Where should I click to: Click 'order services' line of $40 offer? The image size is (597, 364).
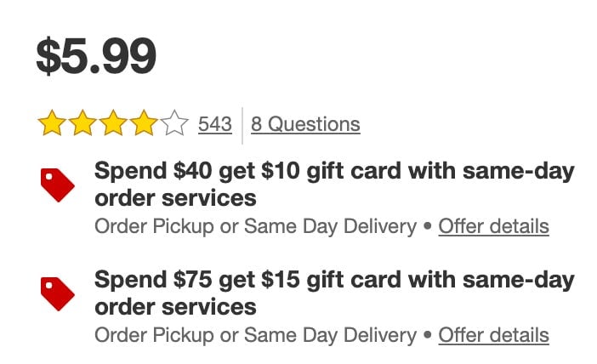(175, 198)
